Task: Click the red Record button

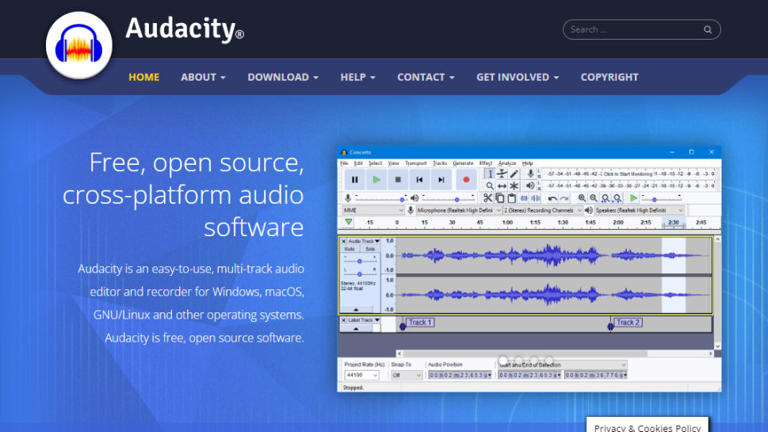Action: 466,180
